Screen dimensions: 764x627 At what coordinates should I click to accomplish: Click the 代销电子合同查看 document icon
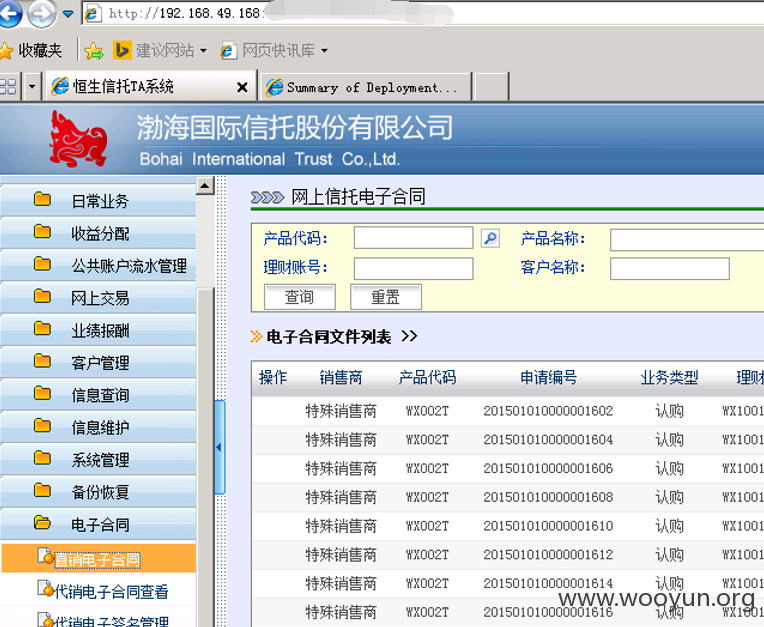click(45, 589)
